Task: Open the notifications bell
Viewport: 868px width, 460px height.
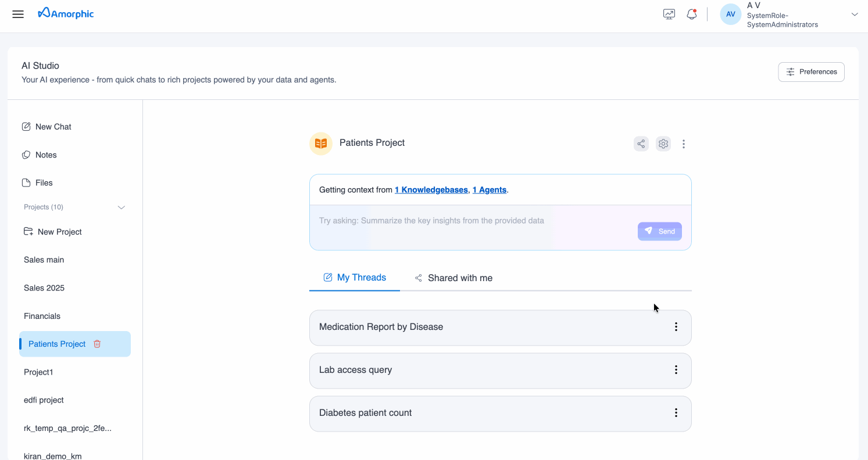Action: pos(691,14)
